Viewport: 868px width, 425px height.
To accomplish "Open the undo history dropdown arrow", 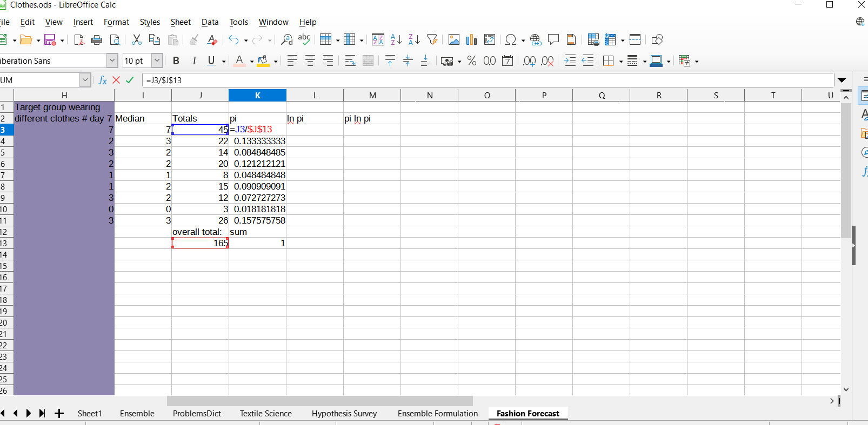I will coord(246,40).
